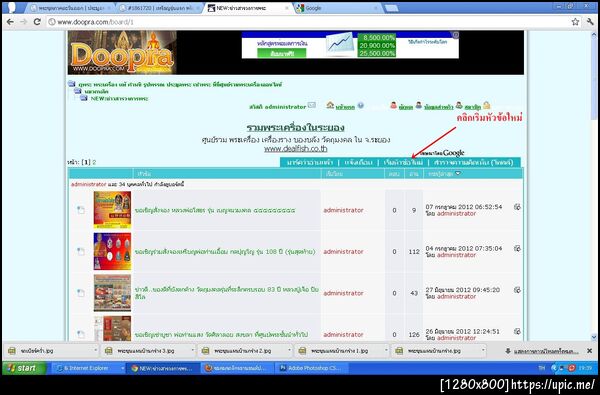Open the topic mentioning '83' with 43 views
Viewport: 600px width, 395px height.
click(x=227, y=293)
